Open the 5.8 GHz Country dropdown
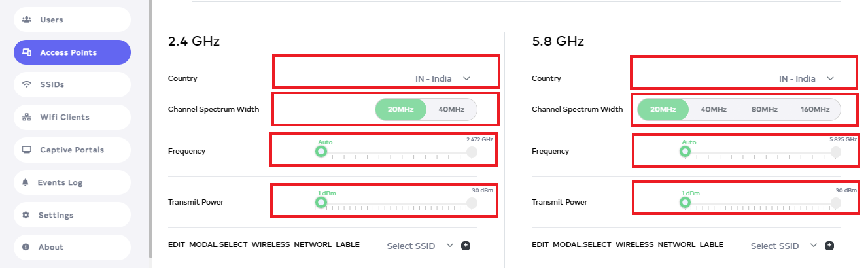Viewport: 868px width, 268px height. point(807,78)
